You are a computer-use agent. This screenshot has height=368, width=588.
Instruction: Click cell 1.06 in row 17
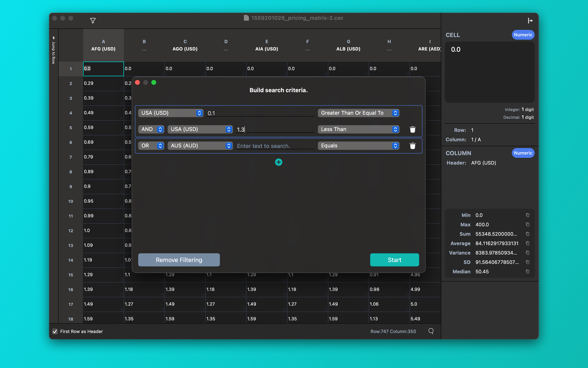(389, 304)
